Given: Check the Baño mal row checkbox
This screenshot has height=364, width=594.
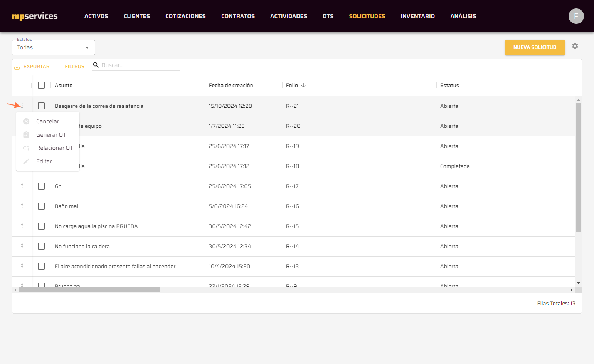Looking at the screenshot, I should point(41,206).
